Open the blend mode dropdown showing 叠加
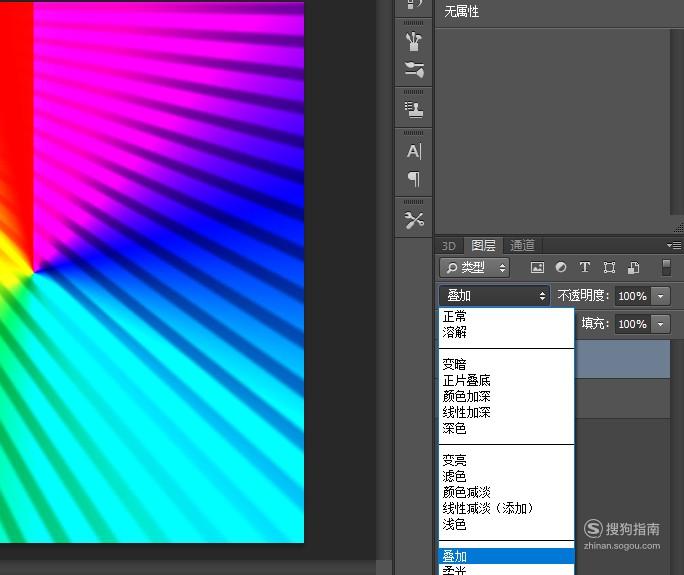This screenshot has height=575, width=684. pos(494,296)
